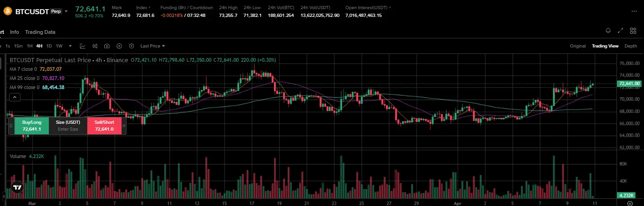The image size is (644, 206).
Task: Click the 24h High value 73,255.7
Action: tap(228, 16)
